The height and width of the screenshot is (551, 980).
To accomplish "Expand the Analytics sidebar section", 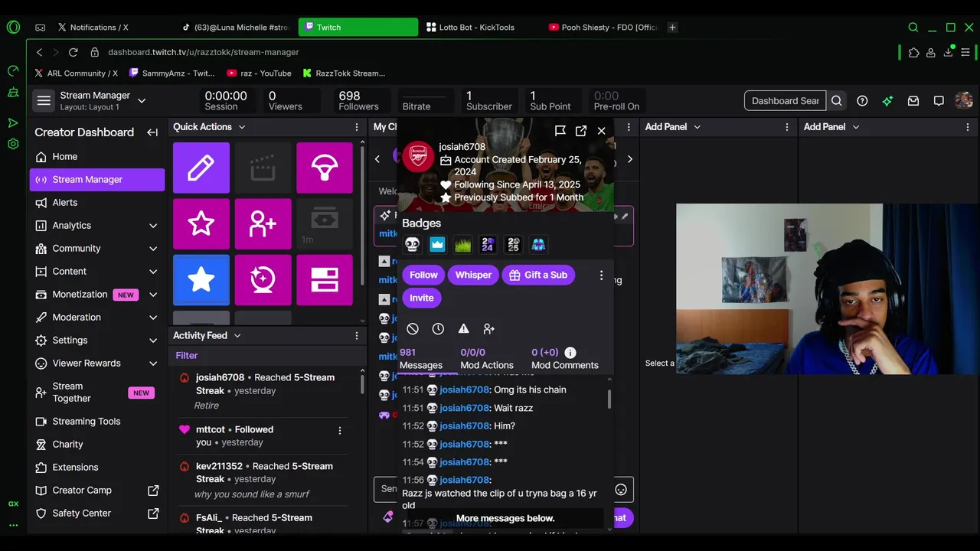I will pos(153,226).
